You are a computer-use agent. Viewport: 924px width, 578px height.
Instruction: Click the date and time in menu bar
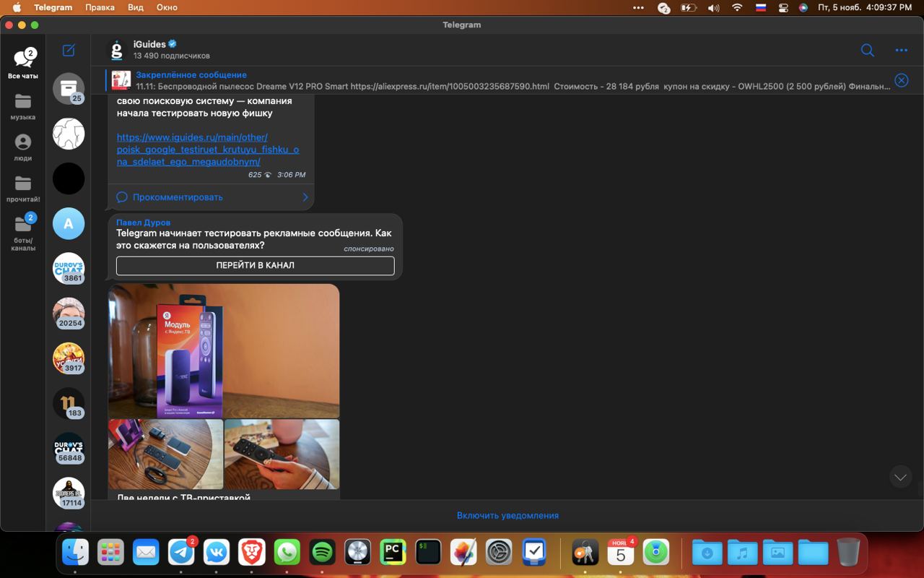coord(865,7)
